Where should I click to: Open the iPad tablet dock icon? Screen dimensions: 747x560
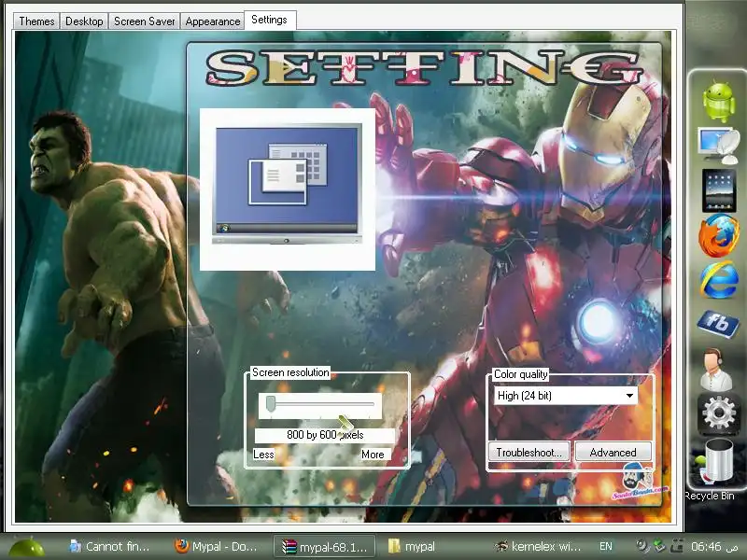(x=719, y=190)
